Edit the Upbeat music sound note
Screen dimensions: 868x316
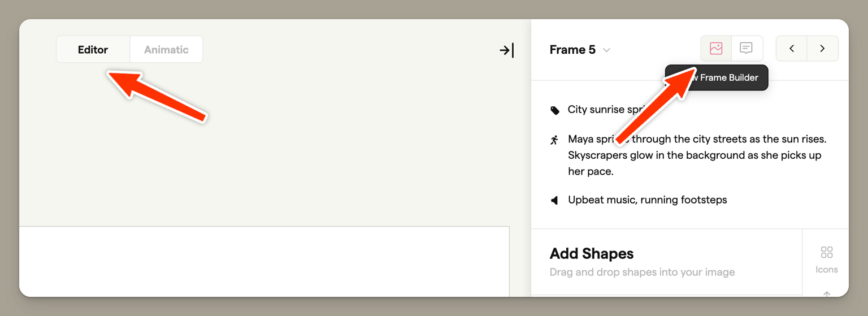pos(647,200)
